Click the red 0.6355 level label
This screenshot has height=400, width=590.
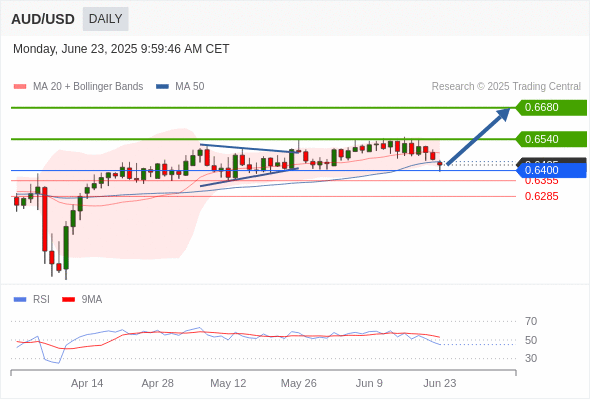click(x=541, y=181)
